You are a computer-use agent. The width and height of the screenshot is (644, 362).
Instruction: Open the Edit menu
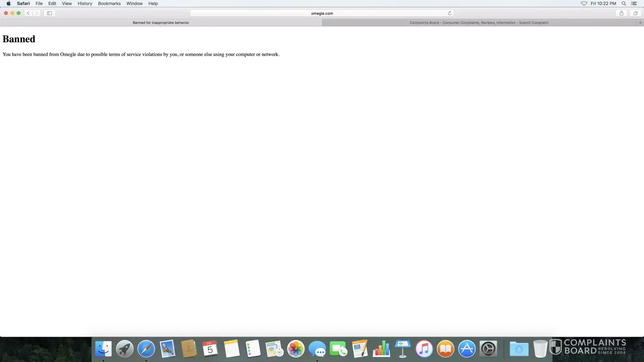(x=52, y=3)
